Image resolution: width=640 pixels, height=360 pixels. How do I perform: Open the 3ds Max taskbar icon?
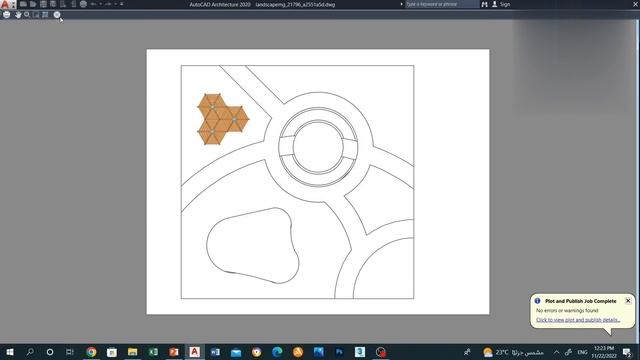(x=360, y=352)
